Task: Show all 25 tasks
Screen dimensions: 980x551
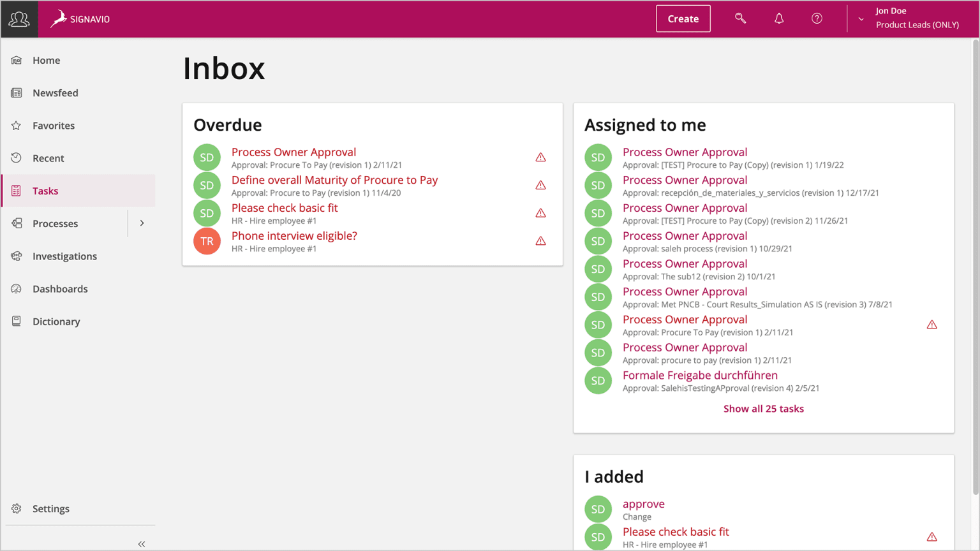Action: point(763,408)
